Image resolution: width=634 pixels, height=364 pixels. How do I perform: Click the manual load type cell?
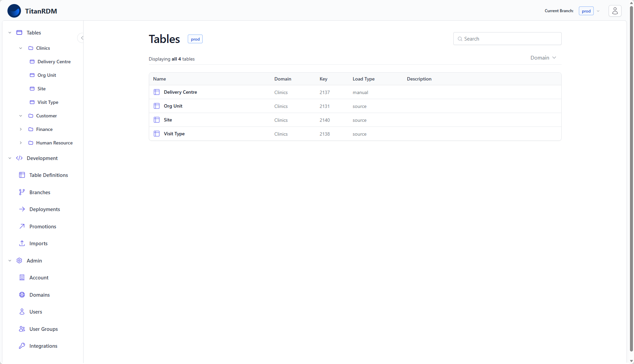tap(360, 92)
